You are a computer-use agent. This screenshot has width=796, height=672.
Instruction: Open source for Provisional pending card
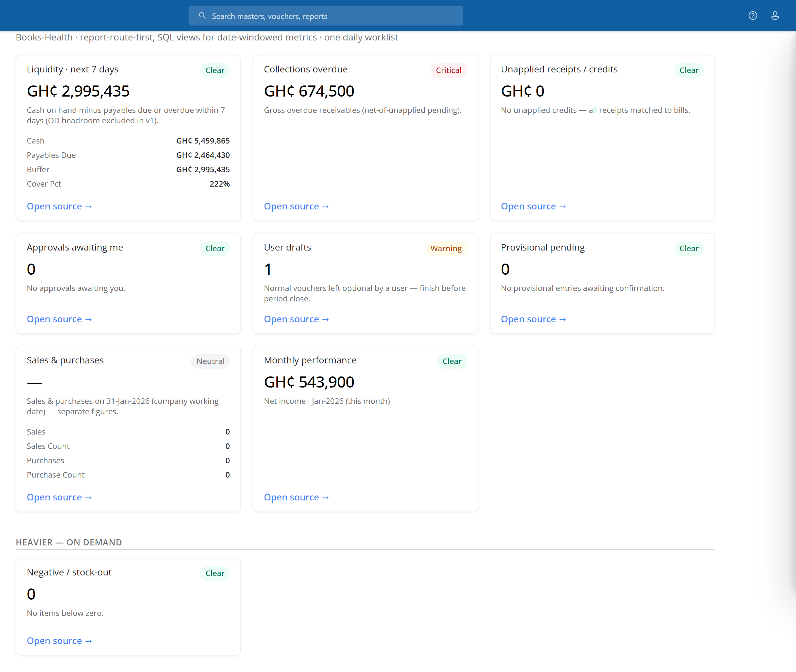pos(533,319)
